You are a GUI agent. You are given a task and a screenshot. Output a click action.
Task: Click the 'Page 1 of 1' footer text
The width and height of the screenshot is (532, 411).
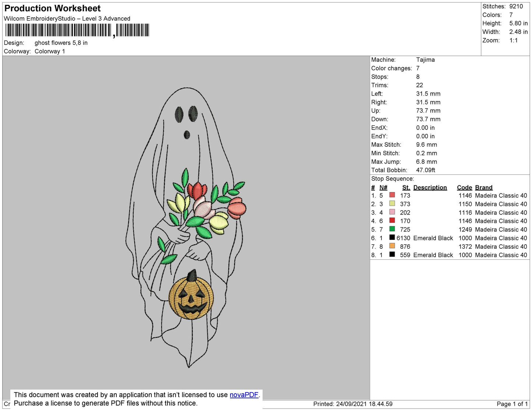click(x=512, y=404)
